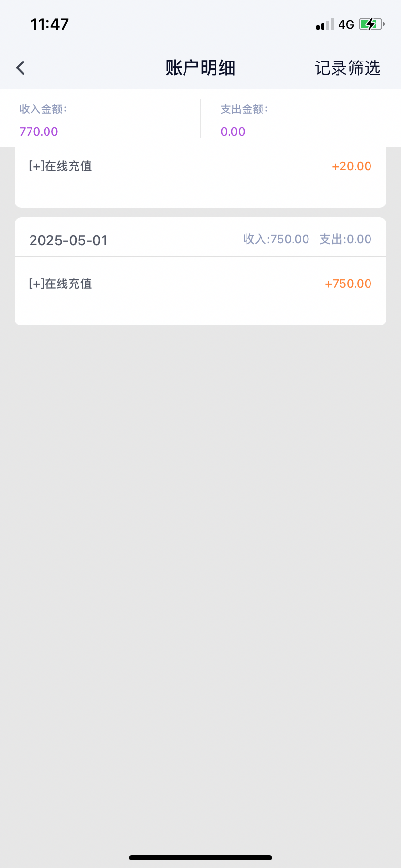Tap the 收入金额 label
This screenshot has width=401, height=868.
(43, 109)
